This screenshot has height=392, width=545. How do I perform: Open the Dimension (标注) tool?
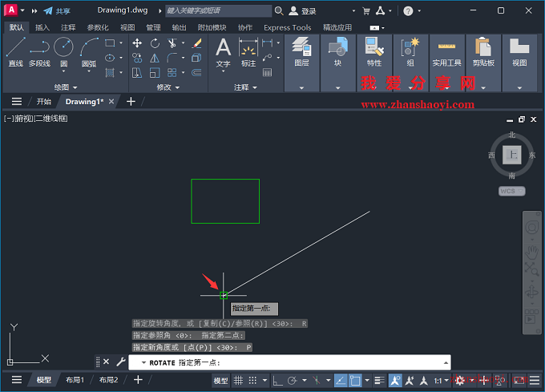click(248, 52)
